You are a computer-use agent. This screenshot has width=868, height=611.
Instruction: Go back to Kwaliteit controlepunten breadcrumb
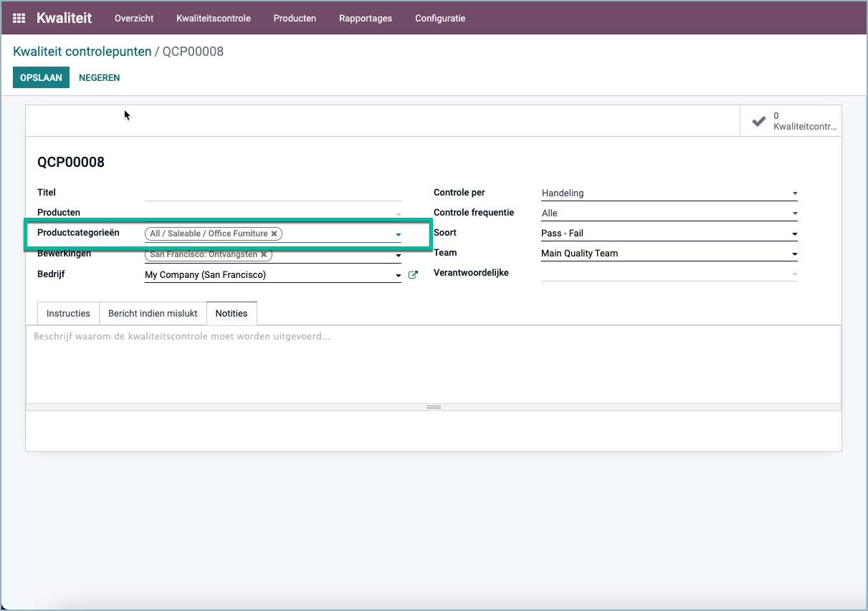[x=82, y=52]
